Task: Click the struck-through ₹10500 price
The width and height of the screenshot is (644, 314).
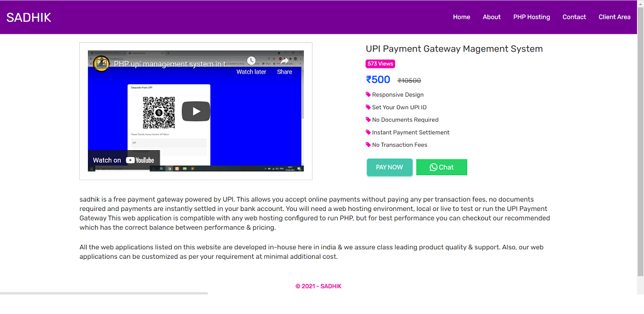Action: point(409,81)
